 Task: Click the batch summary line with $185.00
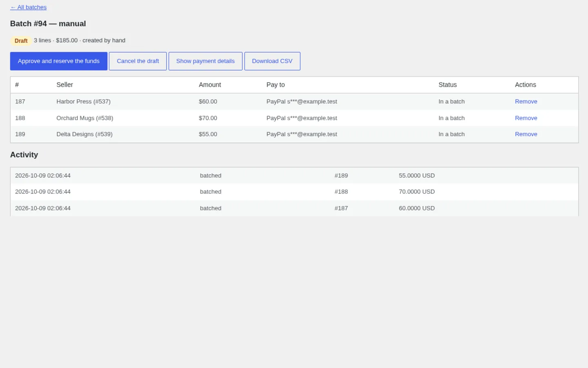click(x=80, y=40)
